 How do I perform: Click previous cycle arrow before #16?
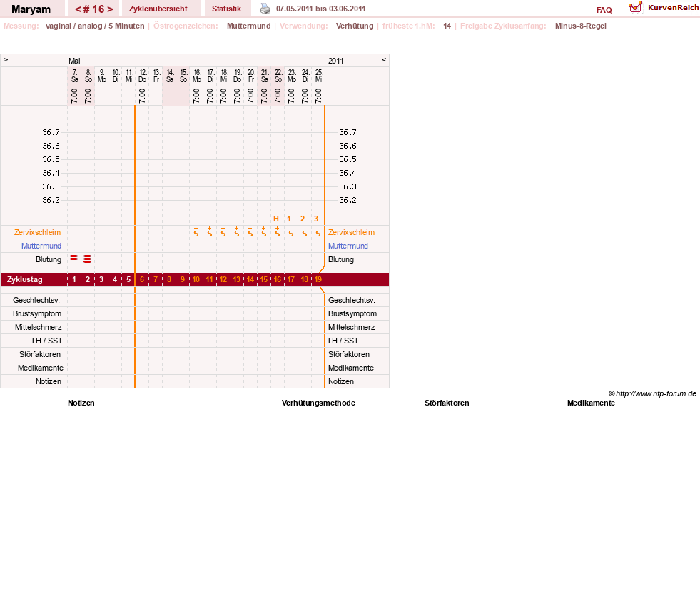[78, 9]
